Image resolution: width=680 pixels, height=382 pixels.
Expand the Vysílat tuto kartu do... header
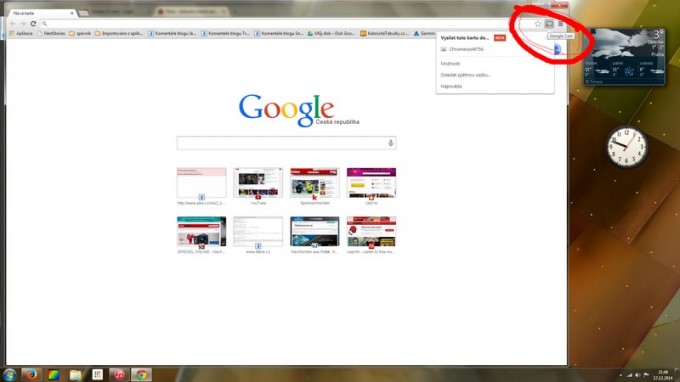tap(464, 38)
